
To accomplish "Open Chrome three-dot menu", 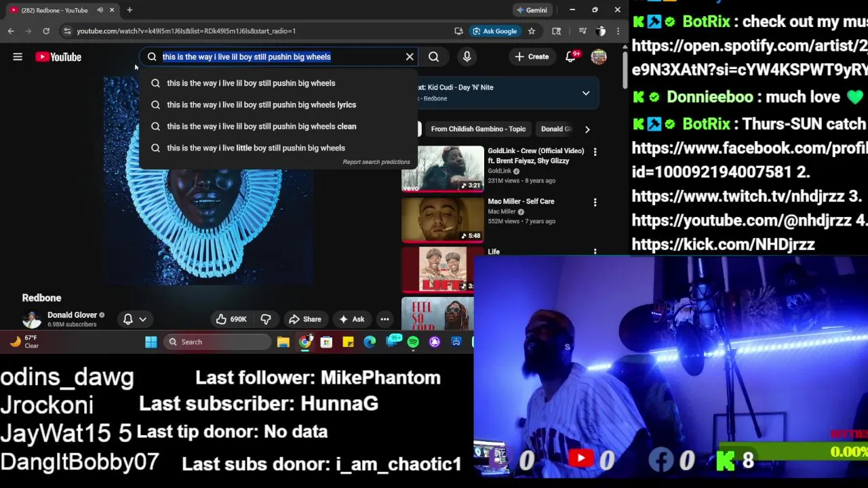I will (x=618, y=31).
